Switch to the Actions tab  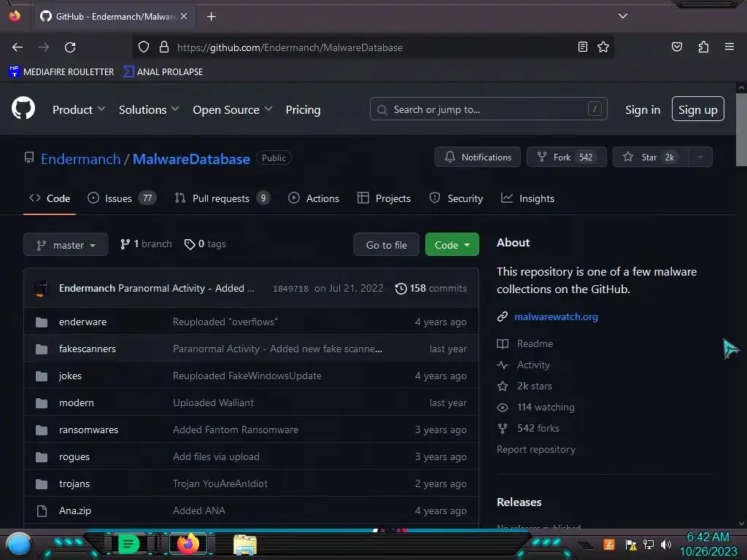[x=314, y=198]
